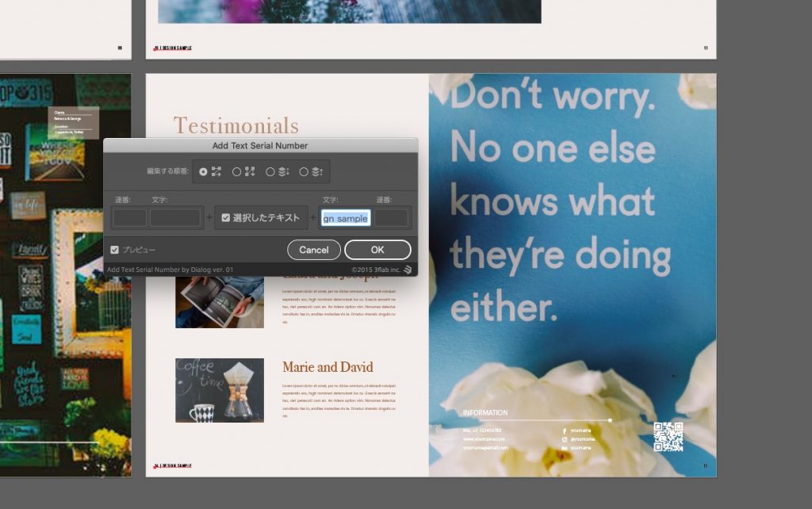Image resolution: width=812 pixels, height=509 pixels.
Task: Click the Cancel button
Action: click(x=314, y=250)
